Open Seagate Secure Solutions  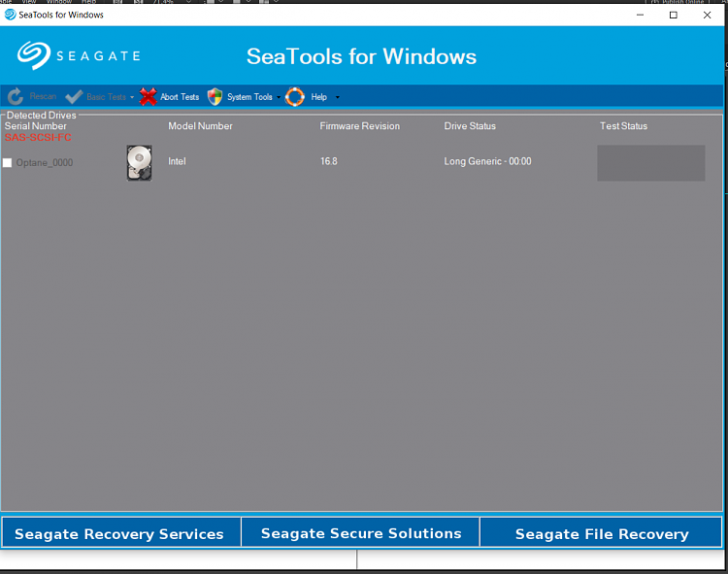point(361,533)
